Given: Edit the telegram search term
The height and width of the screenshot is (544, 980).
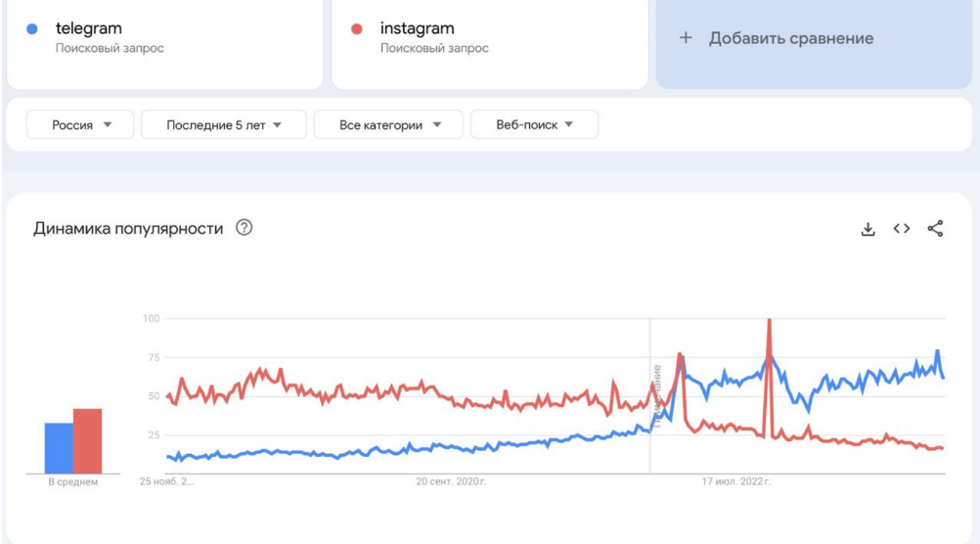Looking at the screenshot, I should [89, 28].
